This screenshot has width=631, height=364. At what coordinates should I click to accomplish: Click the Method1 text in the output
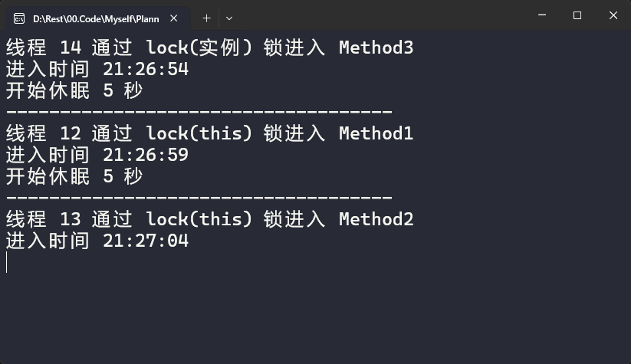tap(376, 133)
